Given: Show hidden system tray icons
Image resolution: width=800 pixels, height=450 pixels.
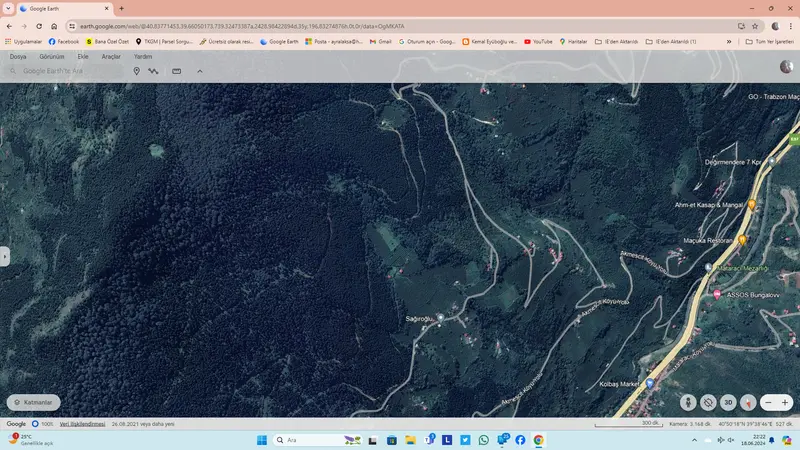Looking at the screenshot, I should (x=694, y=440).
